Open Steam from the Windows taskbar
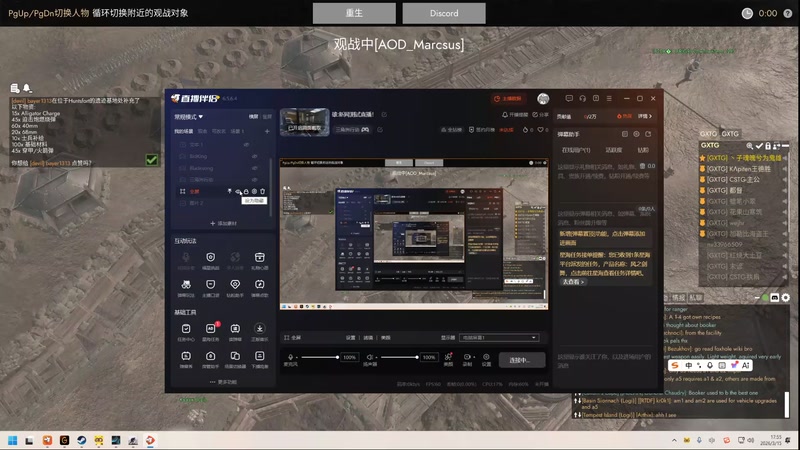Image resolution: width=800 pixels, height=450 pixels. [x=82, y=440]
